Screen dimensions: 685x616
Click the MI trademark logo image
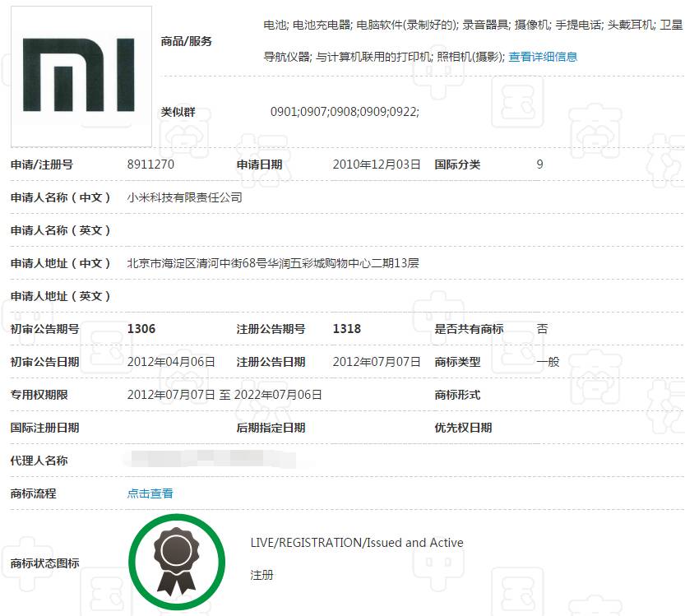pyautogui.click(x=81, y=76)
